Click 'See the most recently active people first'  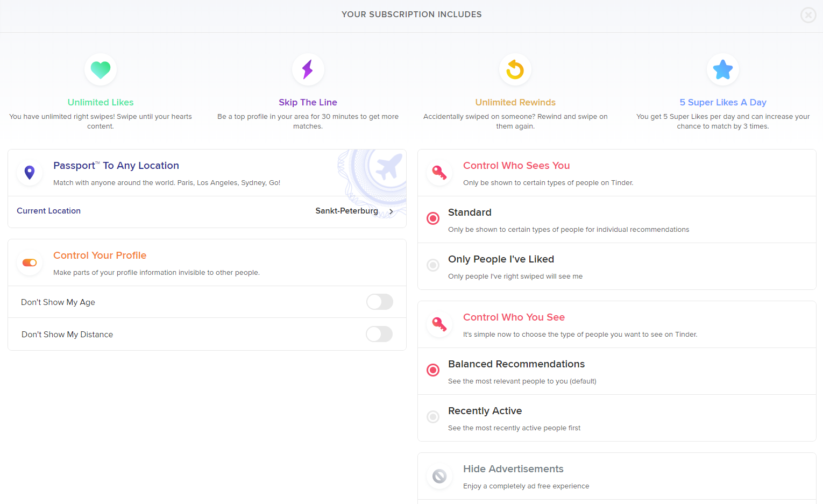click(x=514, y=428)
